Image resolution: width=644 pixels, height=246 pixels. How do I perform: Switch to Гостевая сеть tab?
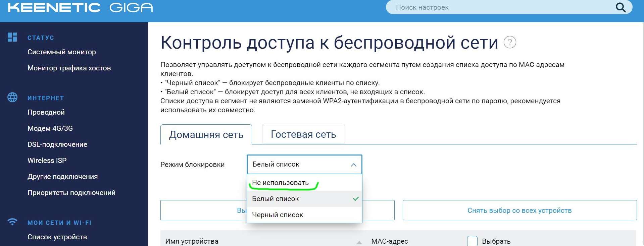pos(303,134)
